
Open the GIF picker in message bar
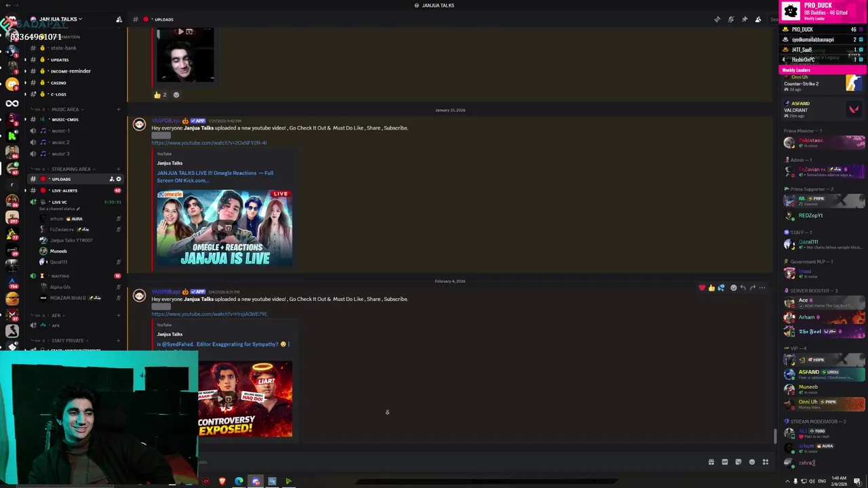724,462
